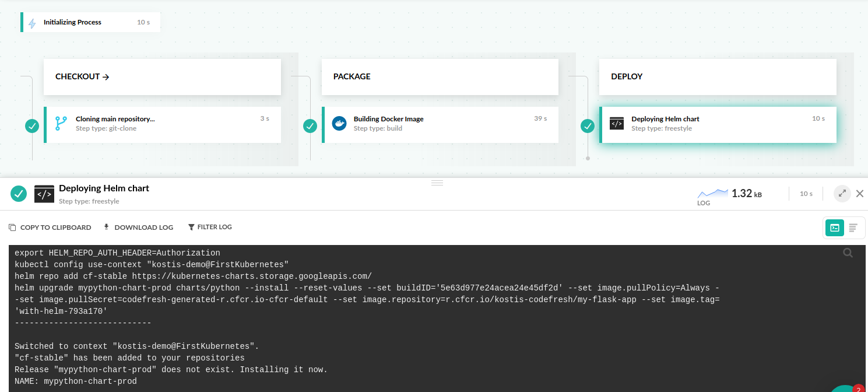Click the panel resize drag handle

pyautogui.click(x=437, y=183)
